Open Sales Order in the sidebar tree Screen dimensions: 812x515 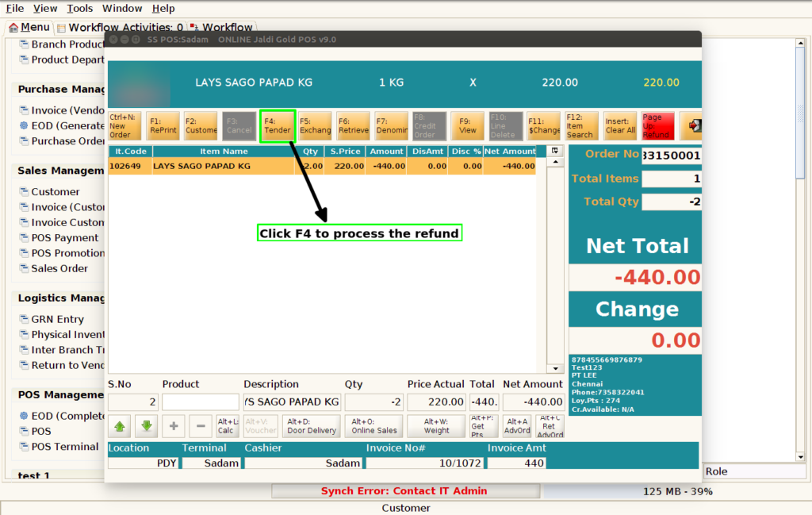(59, 268)
